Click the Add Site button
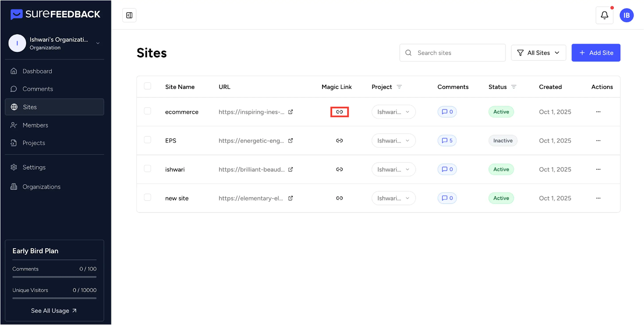 click(596, 53)
